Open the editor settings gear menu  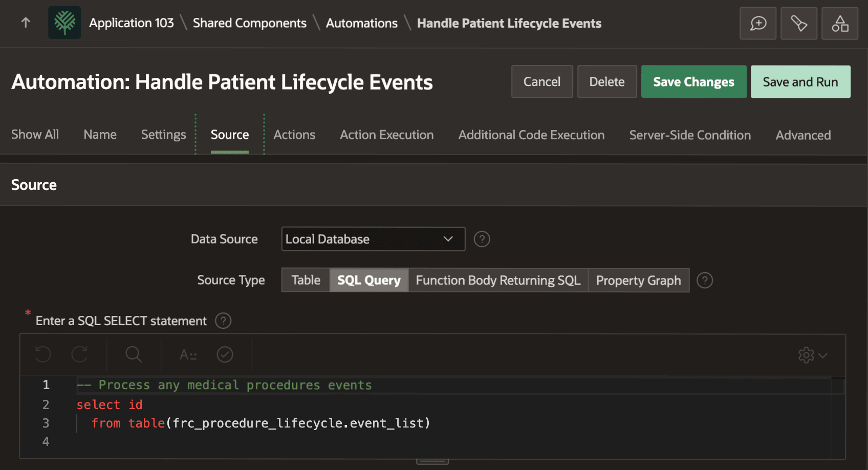pyautogui.click(x=813, y=355)
